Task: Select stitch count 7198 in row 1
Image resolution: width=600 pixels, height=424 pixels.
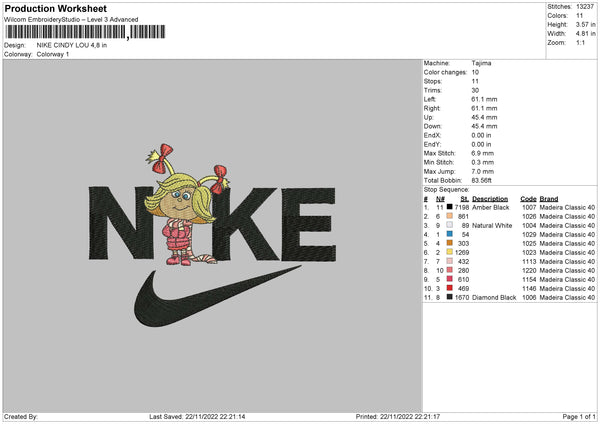Action: pos(461,207)
